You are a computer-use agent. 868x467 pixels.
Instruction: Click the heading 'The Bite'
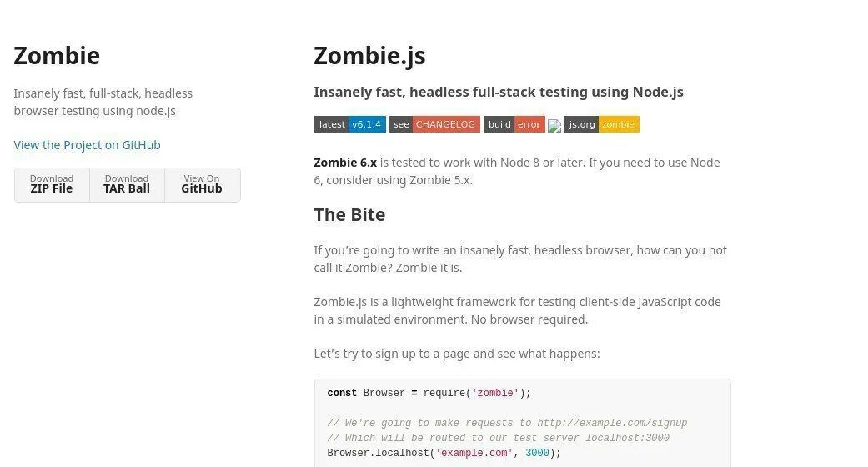pyautogui.click(x=349, y=215)
